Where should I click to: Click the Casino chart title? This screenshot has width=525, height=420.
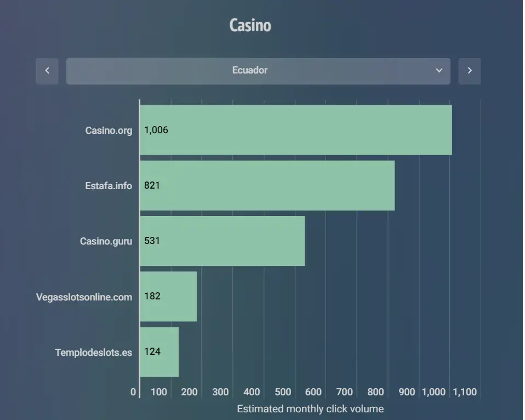(250, 25)
